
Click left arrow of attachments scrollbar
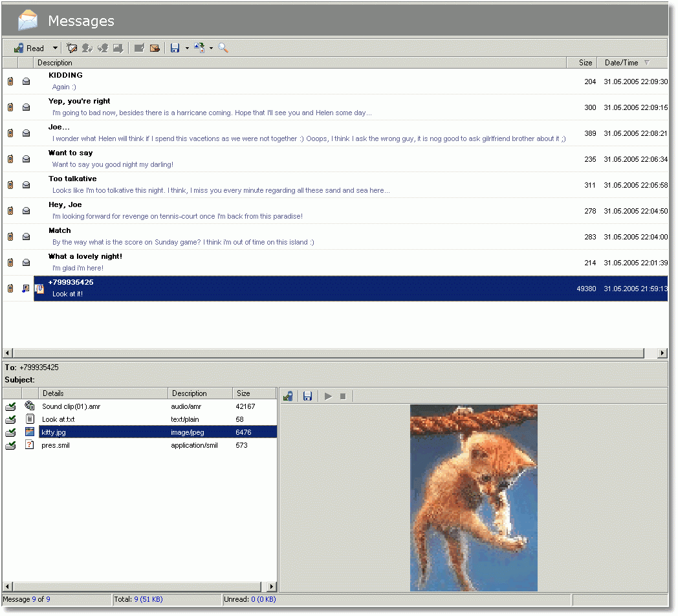[7, 587]
